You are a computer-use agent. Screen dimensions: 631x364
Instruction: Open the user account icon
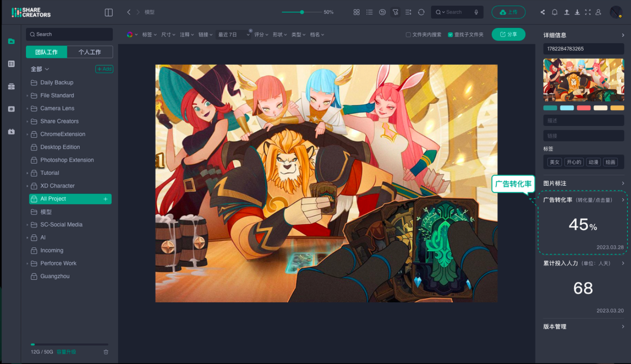tap(598, 12)
